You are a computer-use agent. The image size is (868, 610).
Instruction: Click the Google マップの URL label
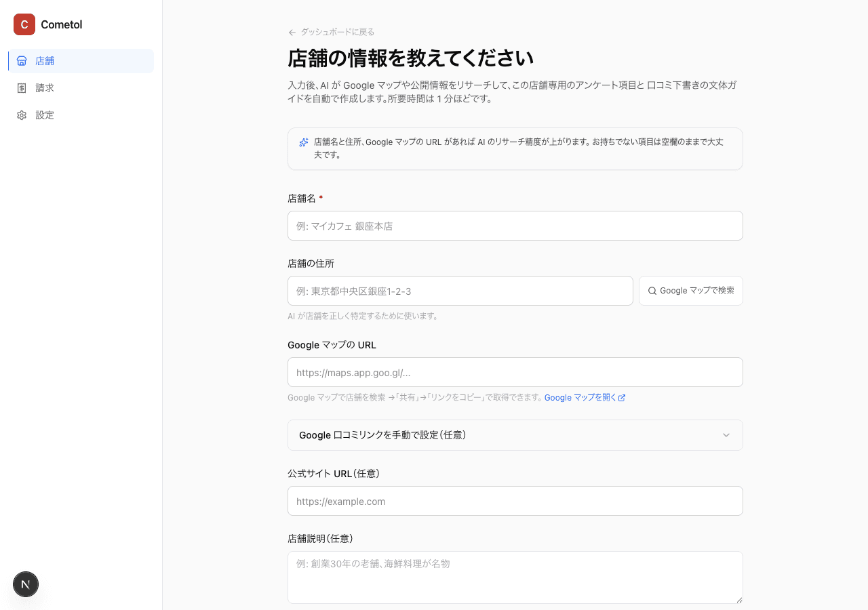tap(332, 345)
